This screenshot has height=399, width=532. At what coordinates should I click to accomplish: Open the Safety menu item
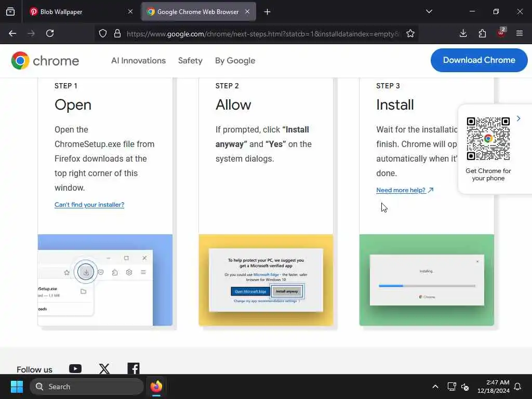click(190, 61)
